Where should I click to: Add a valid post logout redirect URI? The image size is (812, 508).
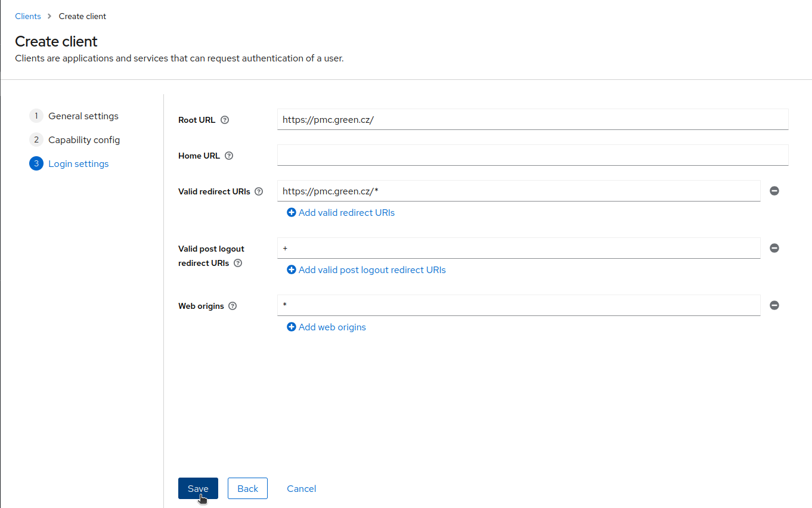point(367,270)
